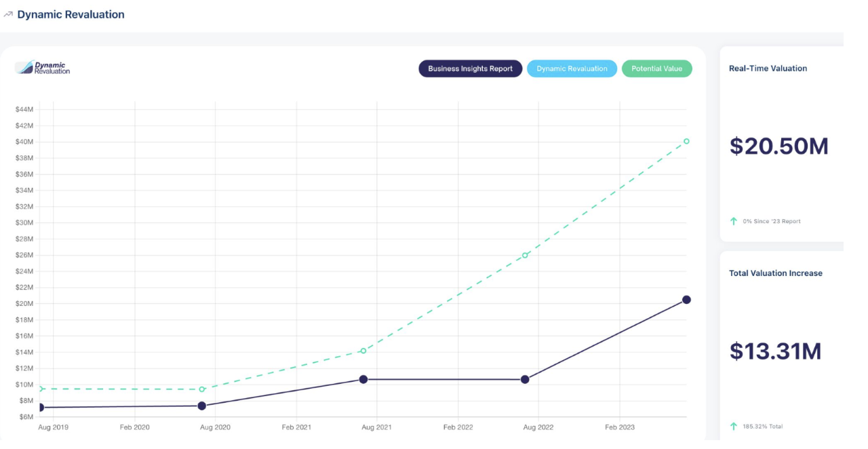Click the Aug 2020 hollow green data point
The width and height of the screenshot is (868, 449).
coord(201,389)
